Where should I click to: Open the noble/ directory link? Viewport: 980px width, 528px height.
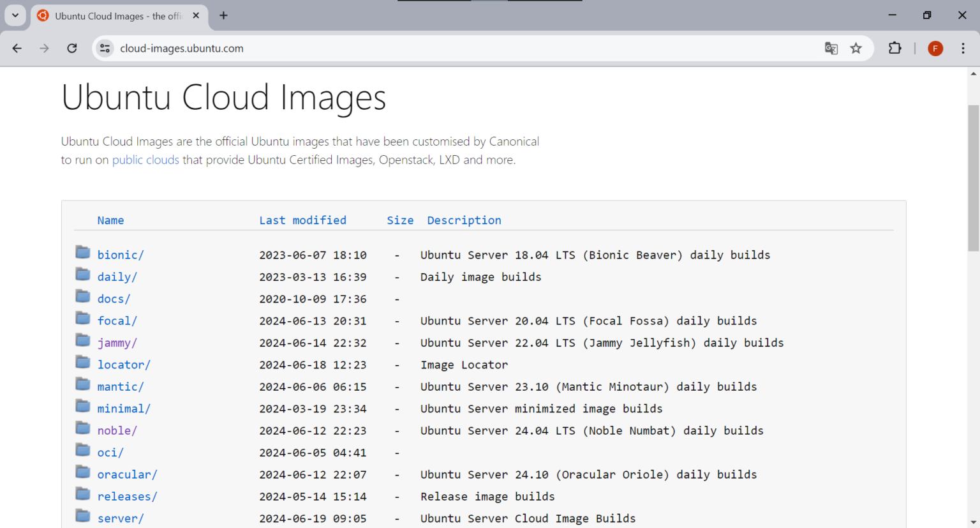coord(117,431)
